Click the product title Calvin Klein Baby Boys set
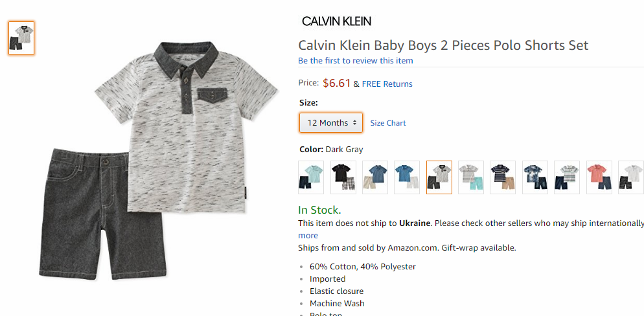 (444, 45)
